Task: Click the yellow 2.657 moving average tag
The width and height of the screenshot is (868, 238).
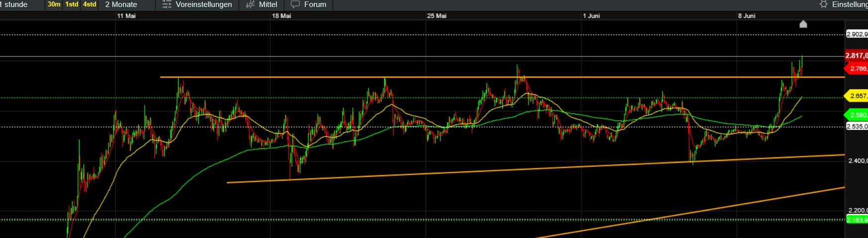Action: 857,96
